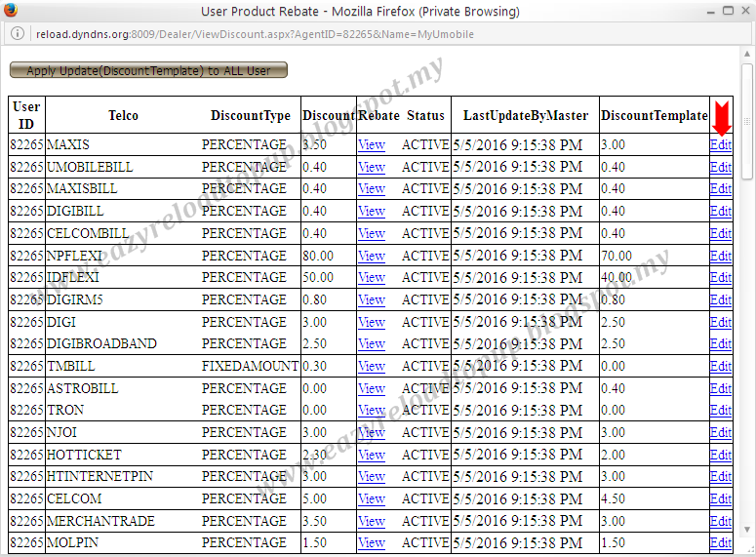Screen dimensions: 756x557
Task: Click the 4.50 discount template value
Action: (x=613, y=498)
